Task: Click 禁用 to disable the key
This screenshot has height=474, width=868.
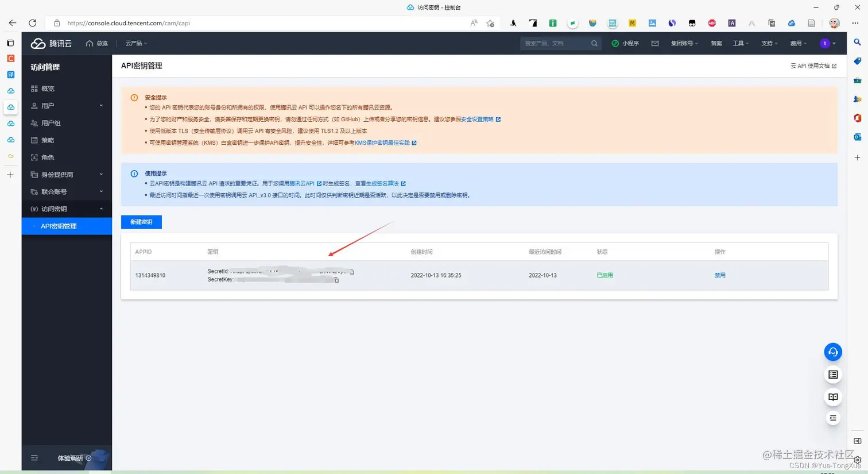Action: point(720,275)
